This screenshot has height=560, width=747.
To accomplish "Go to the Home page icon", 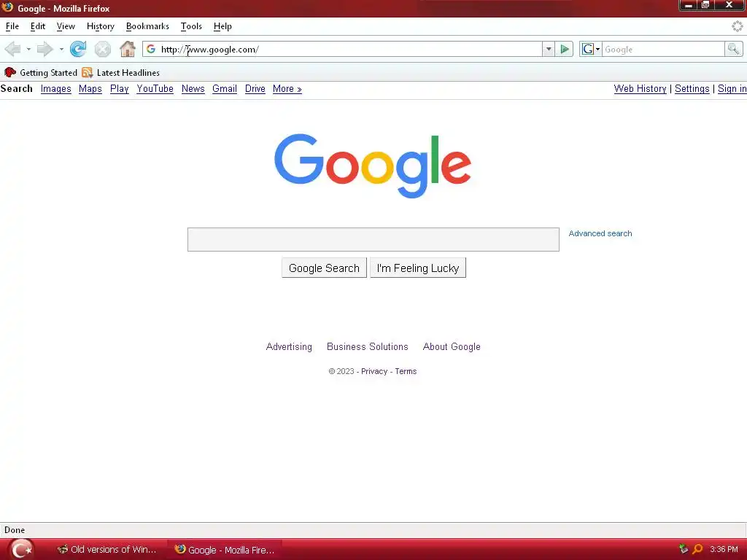I will click(x=127, y=49).
